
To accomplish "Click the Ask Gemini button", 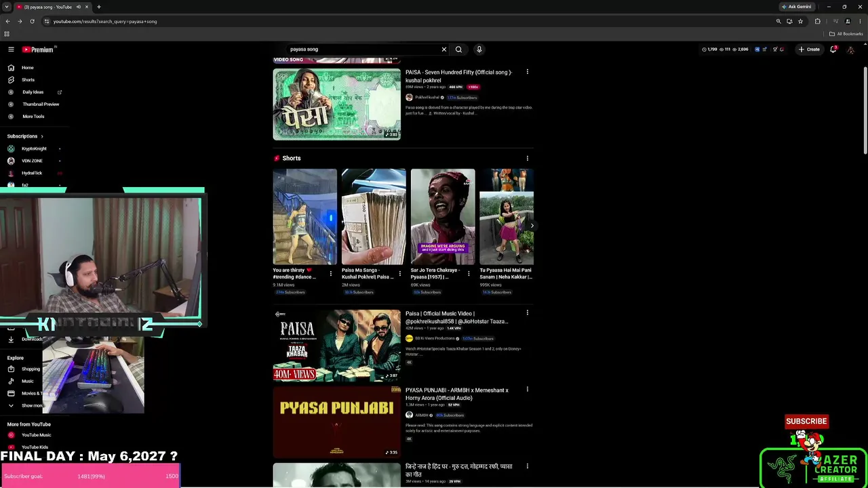I will [x=796, y=7].
